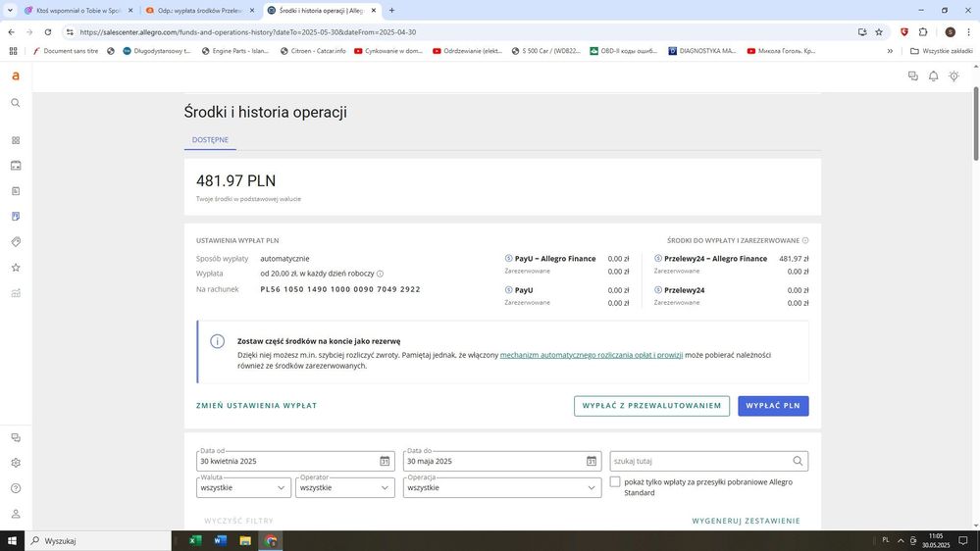Open the sidebar search magnifier icon
980x551 pixels.
pos(16,103)
